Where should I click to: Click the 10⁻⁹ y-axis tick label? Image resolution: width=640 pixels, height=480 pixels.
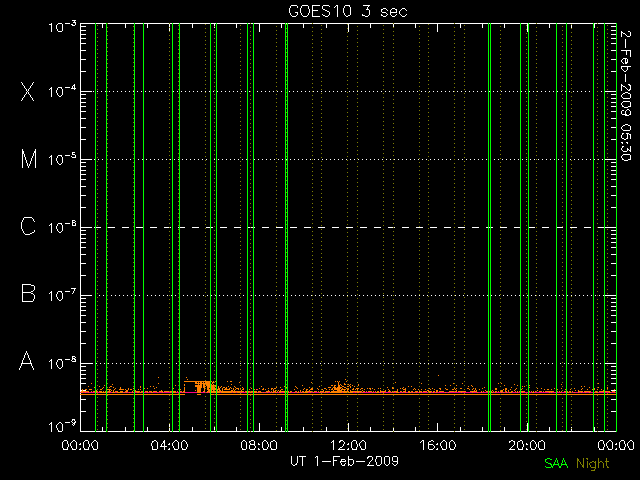tap(62, 427)
